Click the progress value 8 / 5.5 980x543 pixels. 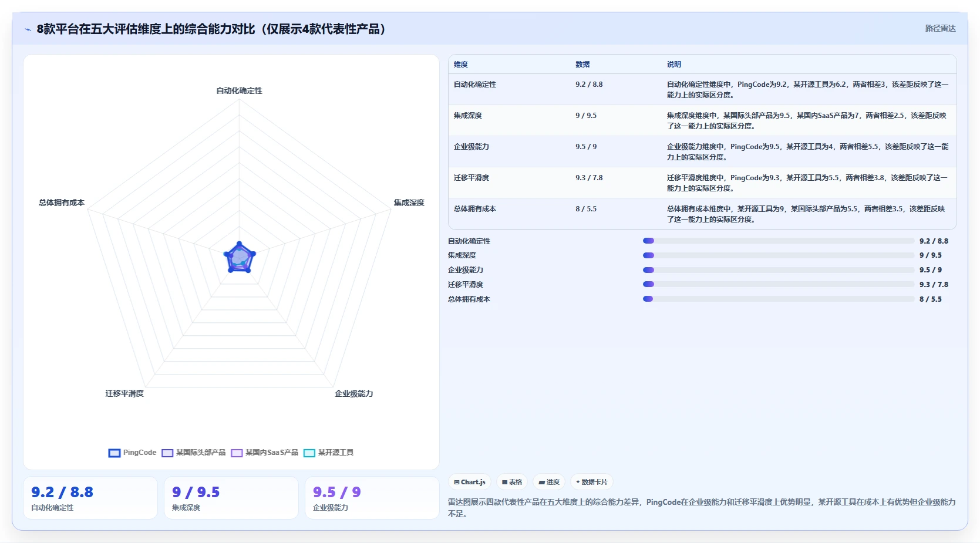click(930, 299)
